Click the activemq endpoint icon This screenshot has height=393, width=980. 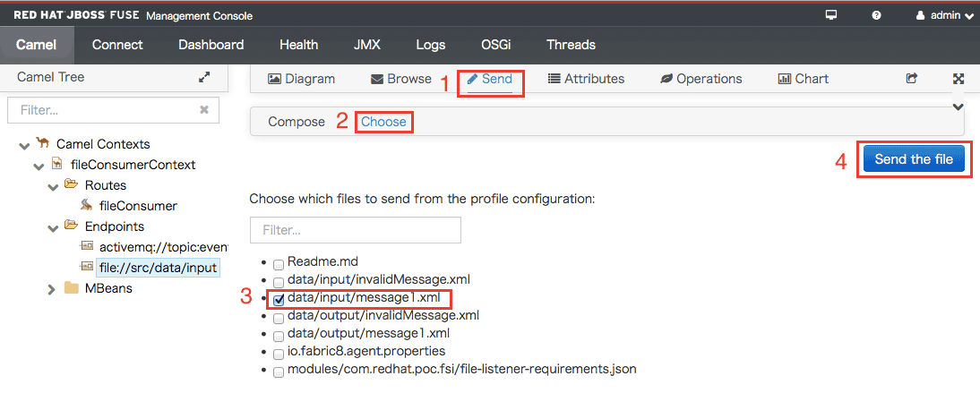click(x=86, y=246)
